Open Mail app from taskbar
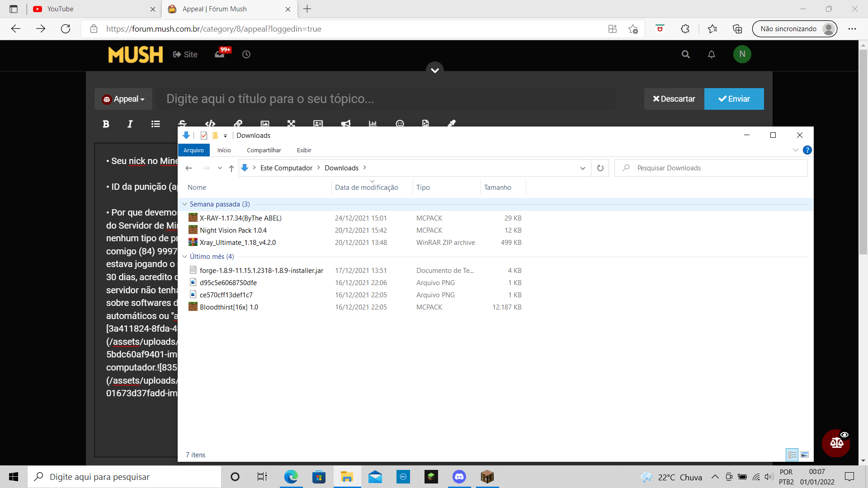Screen dimensions: 868x488 pyautogui.click(x=375, y=477)
